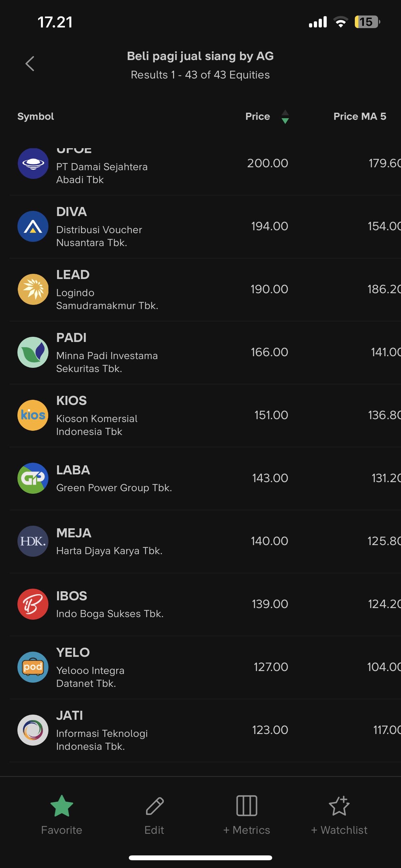The image size is (401, 868).
Task: Tap the MEJA HDK logo
Action: point(33,541)
